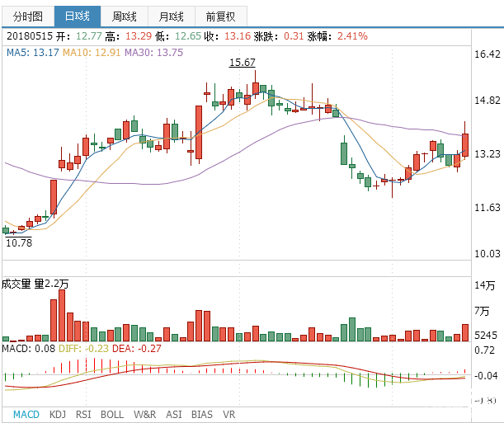Show the W&R indicator
The image size is (504, 423).
click(145, 414)
